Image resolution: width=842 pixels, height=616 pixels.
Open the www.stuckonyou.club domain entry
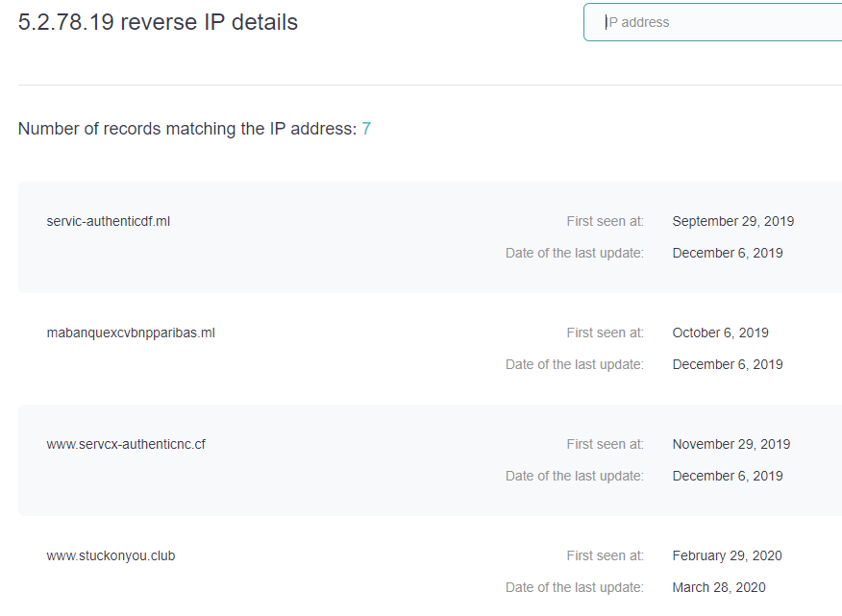point(111,555)
